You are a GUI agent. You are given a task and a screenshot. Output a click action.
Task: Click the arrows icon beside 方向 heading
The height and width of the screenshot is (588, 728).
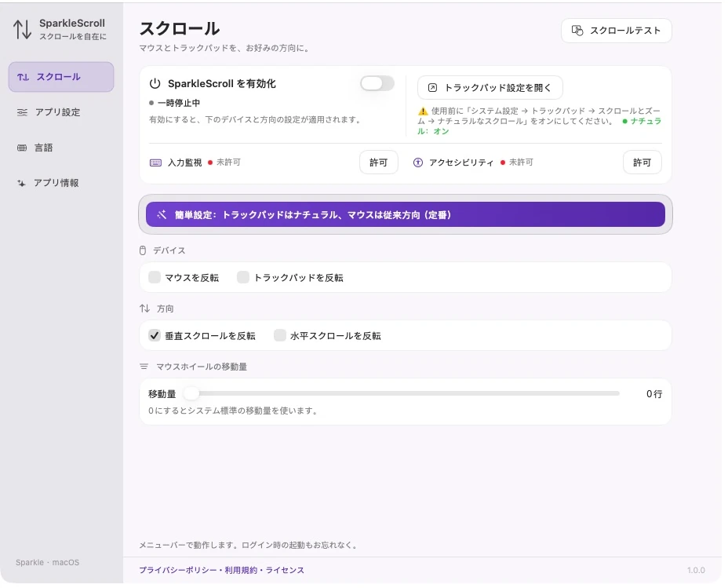pos(144,309)
